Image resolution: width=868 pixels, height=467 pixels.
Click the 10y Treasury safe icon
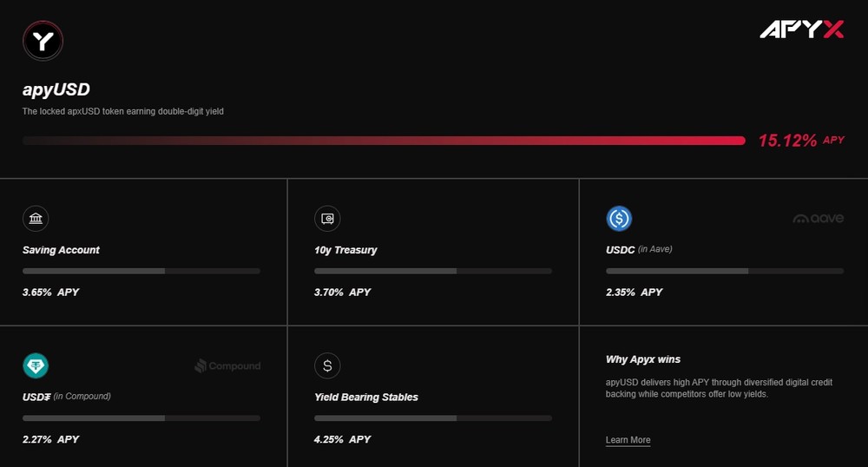327,219
